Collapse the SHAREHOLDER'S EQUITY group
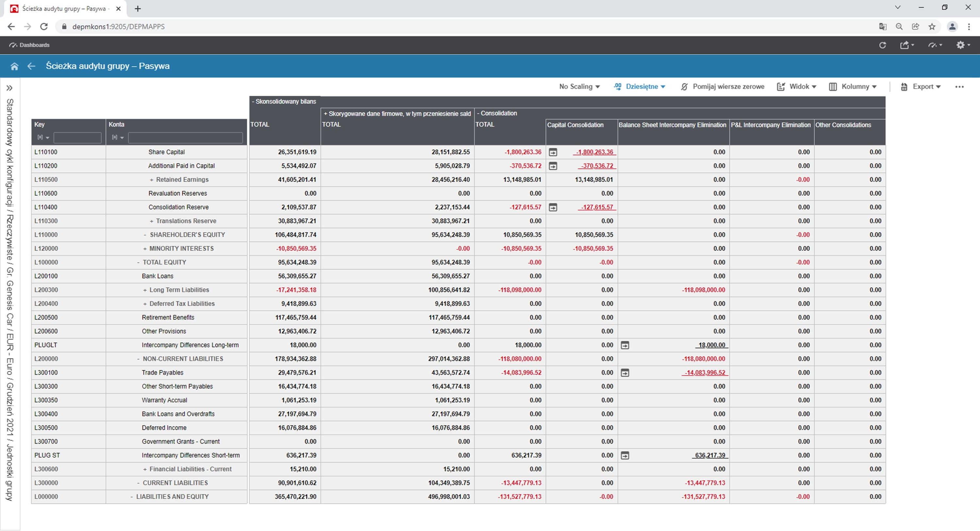Screen dimensions: 980x531 click(145, 235)
